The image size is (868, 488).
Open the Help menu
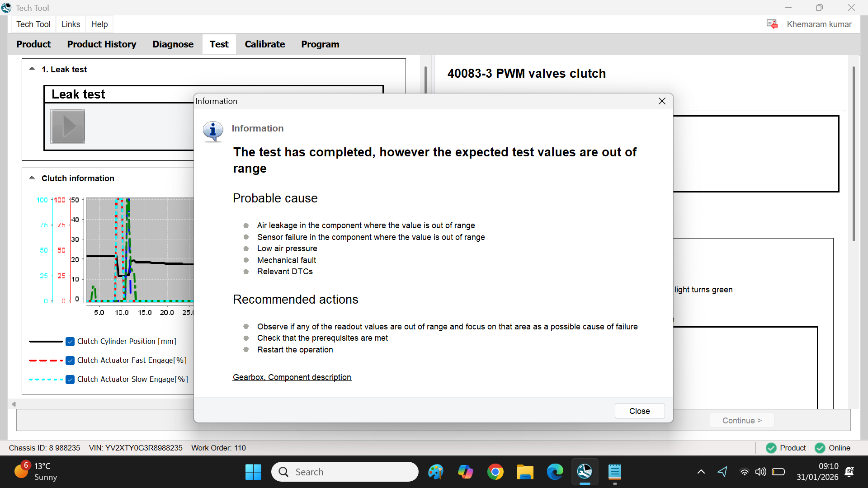pyautogui.click(x=99, y=24)
